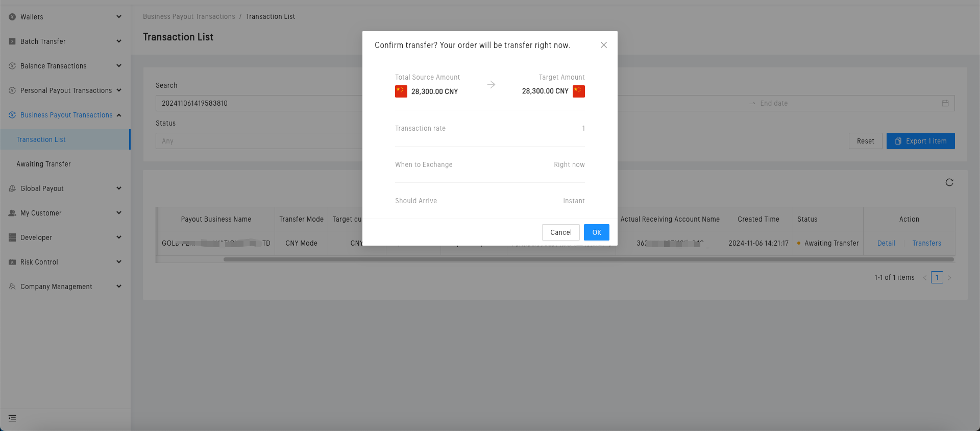This screenshot has width=980, height=431.
Task: Collapse the Business Payout Transactions chevron
Action: (x=119, y=115)
